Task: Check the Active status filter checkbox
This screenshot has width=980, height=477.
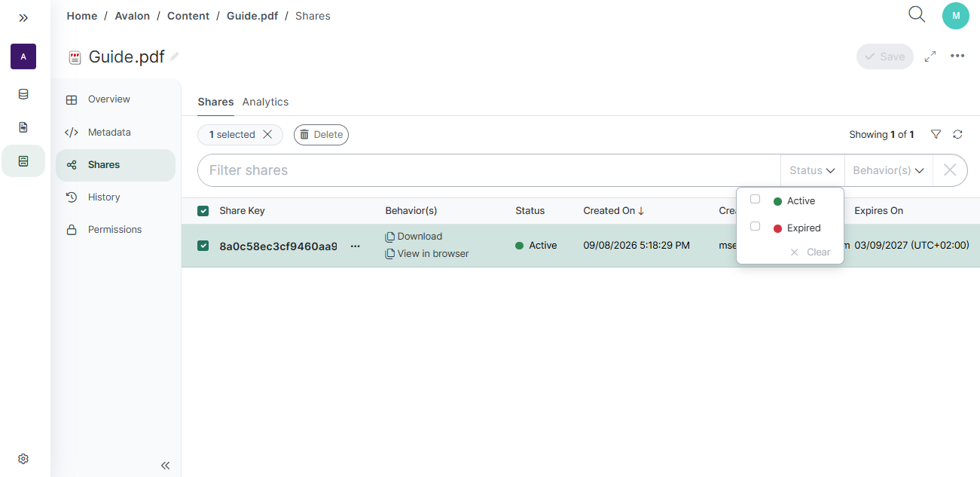Action: (756, 200)
